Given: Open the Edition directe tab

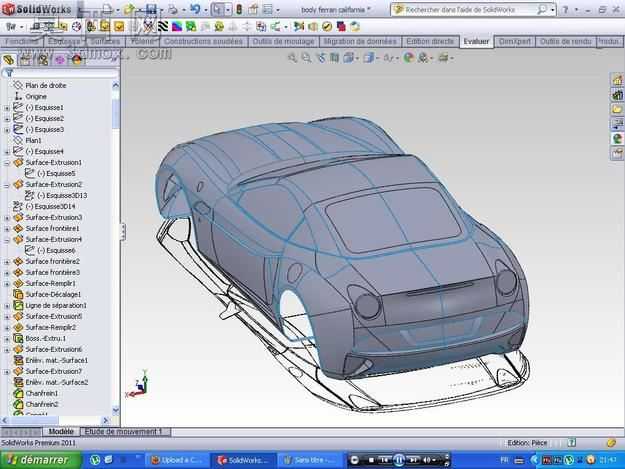Looking at the screenshot, I should click(430, 41).
